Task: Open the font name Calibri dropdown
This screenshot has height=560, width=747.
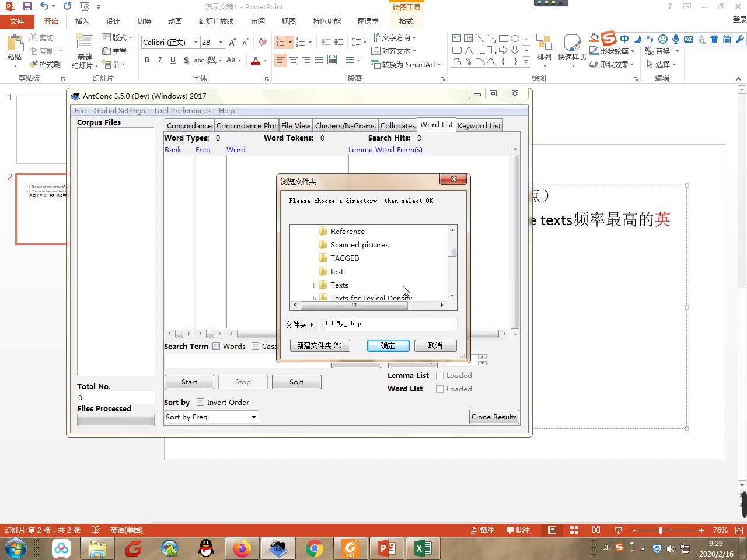Action: pos(196,42)
